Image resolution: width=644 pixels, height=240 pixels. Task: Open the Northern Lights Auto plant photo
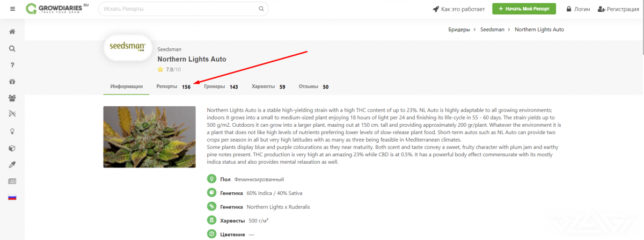tap(149, 137)
